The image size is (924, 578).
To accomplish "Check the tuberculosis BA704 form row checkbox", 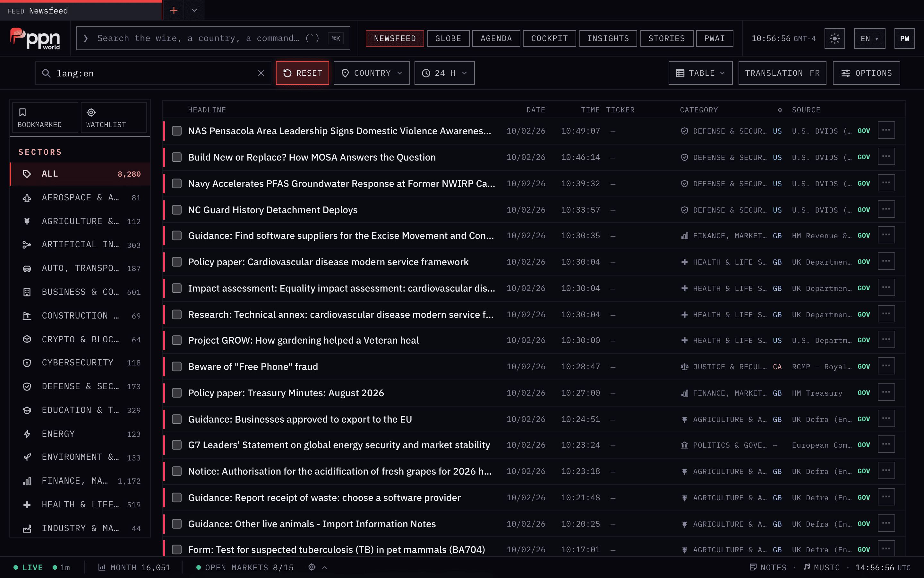I will pos(177,549).
